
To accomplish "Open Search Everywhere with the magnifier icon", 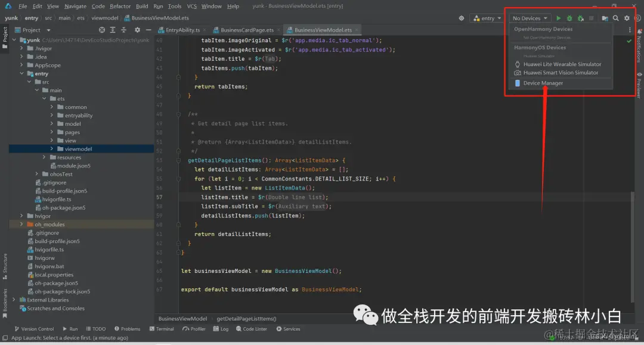I will point(615,18).
